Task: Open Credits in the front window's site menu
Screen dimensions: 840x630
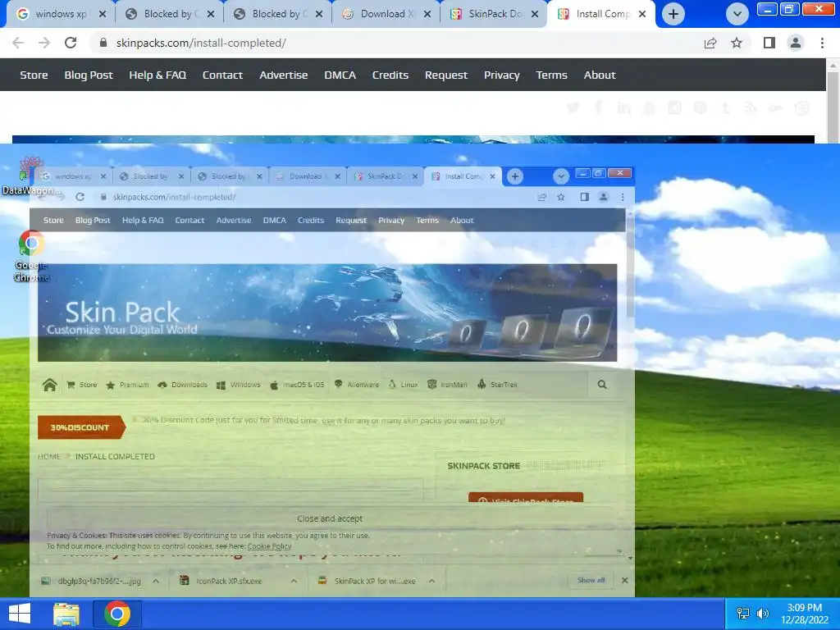Action: [390, 75]
